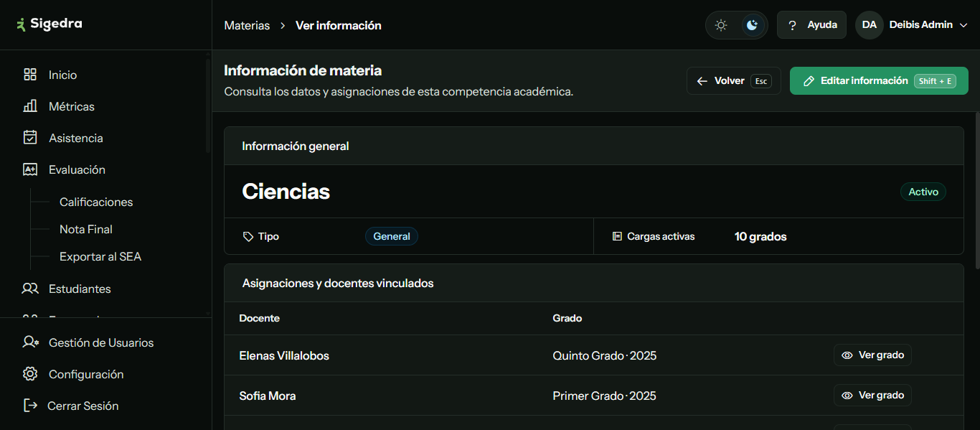Screen dimensions: 980x430
Task: Click the Ciencias subject title
Action: pos(286,192)
